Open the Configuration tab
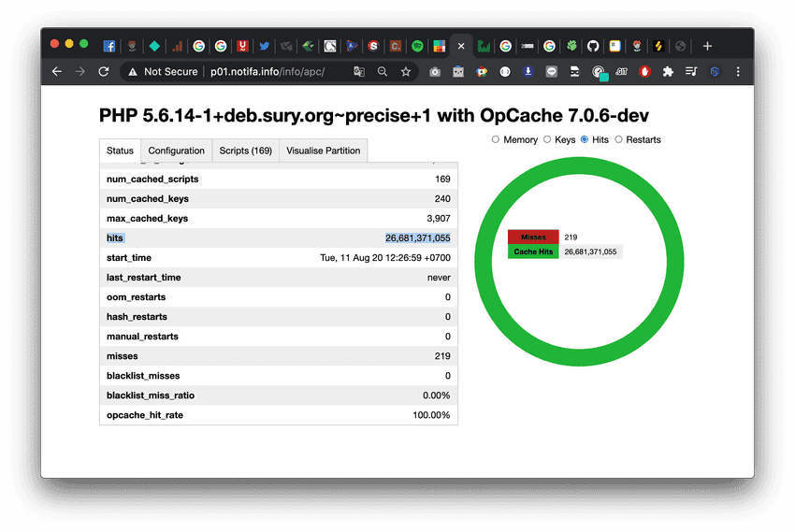 tap(176, 151)
